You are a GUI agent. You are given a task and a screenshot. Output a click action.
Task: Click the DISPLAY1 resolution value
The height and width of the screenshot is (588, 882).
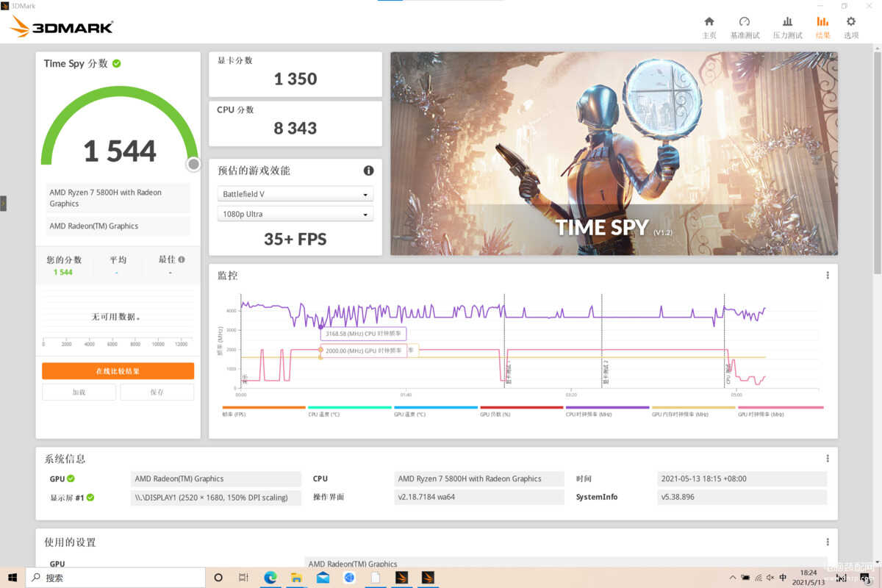[x=216, y=498]
